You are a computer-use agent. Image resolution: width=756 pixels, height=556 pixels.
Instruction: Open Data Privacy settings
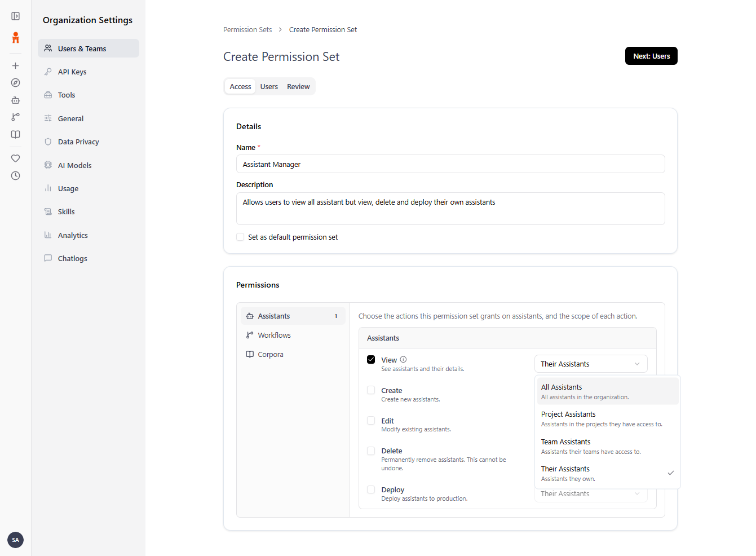[89, 142]
